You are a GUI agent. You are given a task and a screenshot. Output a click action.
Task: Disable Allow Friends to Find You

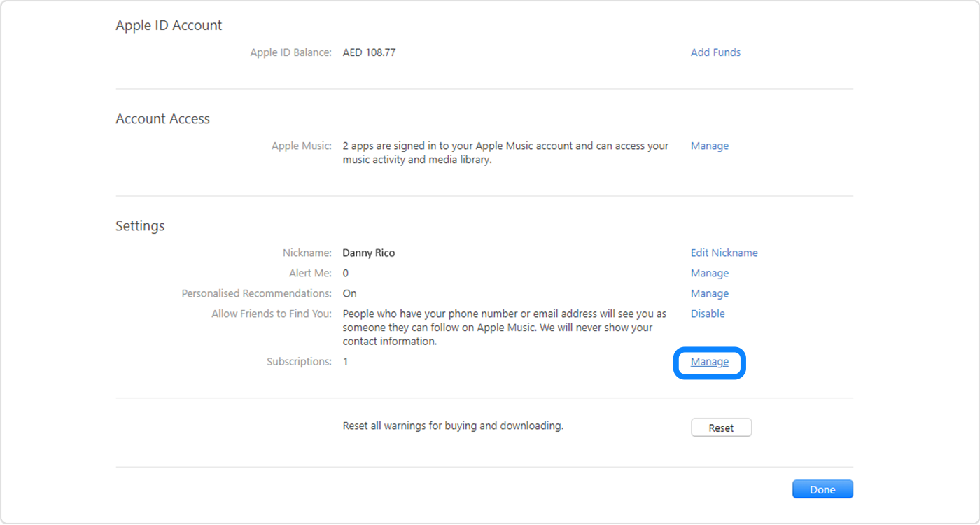tap(708, 313)
